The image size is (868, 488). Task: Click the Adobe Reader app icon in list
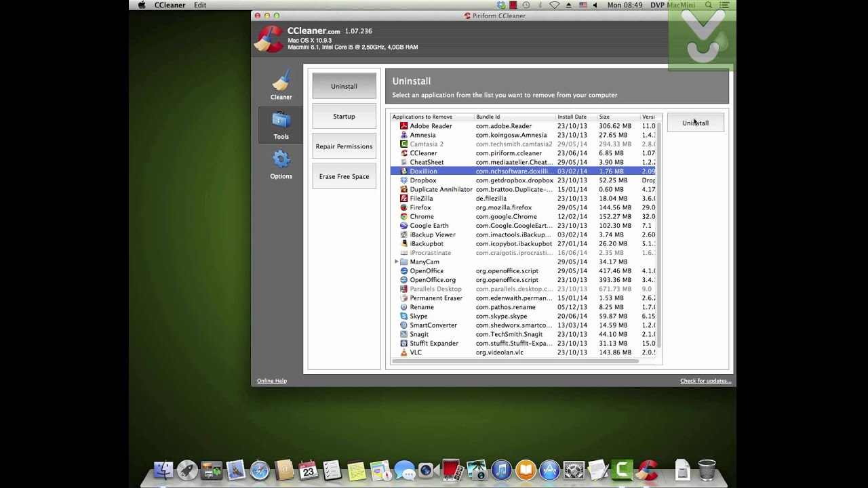(403, 126)
